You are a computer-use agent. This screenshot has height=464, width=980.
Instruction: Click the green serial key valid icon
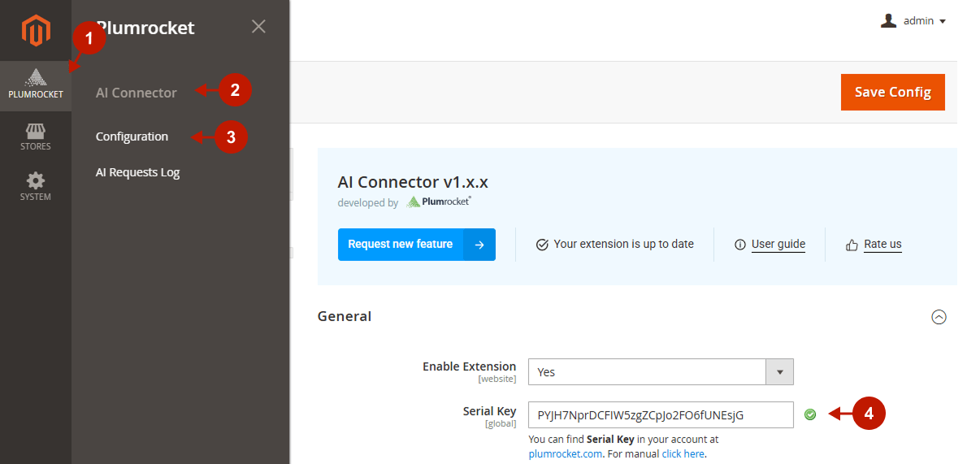[x=810, y=414]
